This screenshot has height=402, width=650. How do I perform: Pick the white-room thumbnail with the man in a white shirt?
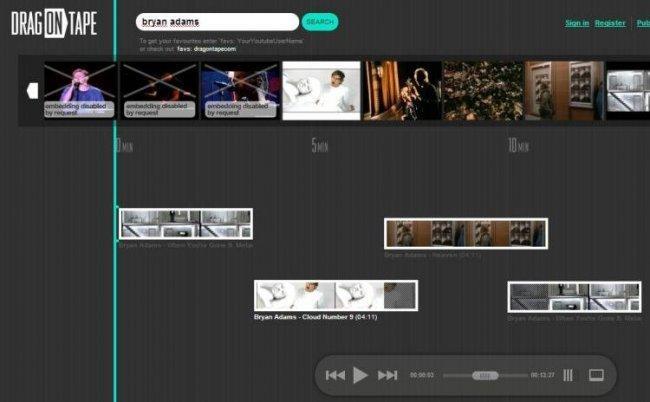coord(321,91)
